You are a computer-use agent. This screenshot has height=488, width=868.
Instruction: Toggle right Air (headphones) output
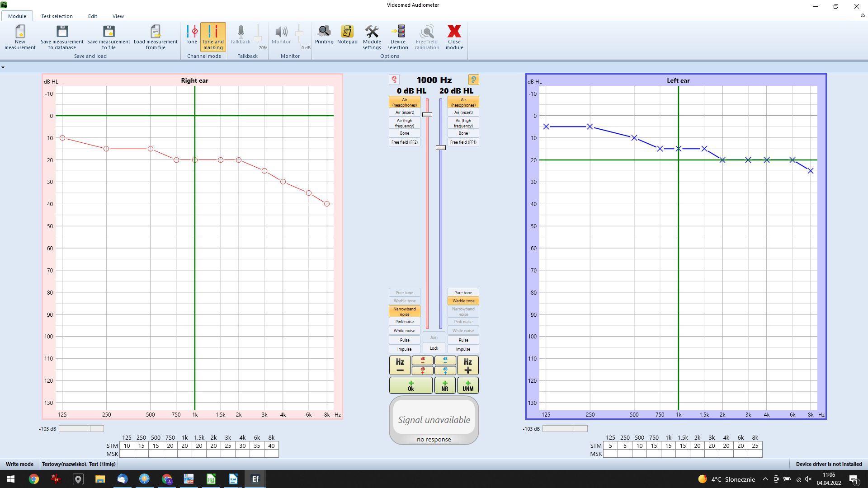point(405,102)
